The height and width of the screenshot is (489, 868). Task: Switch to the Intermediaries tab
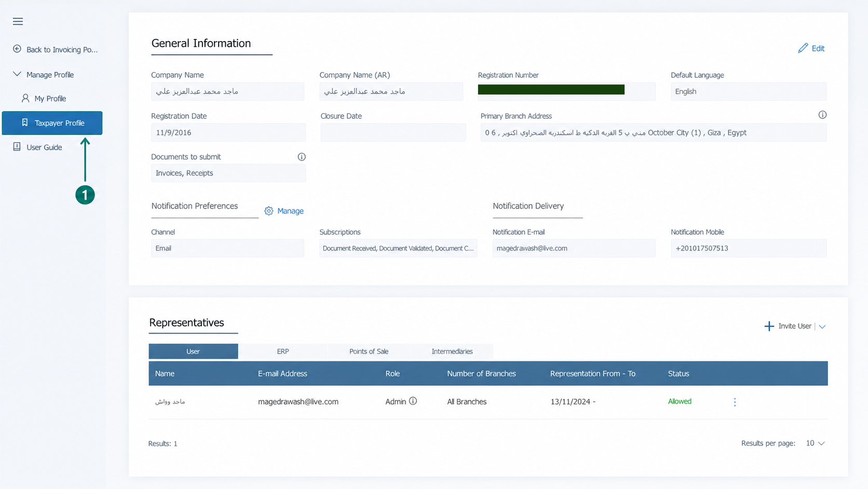(x=452, y=351)
